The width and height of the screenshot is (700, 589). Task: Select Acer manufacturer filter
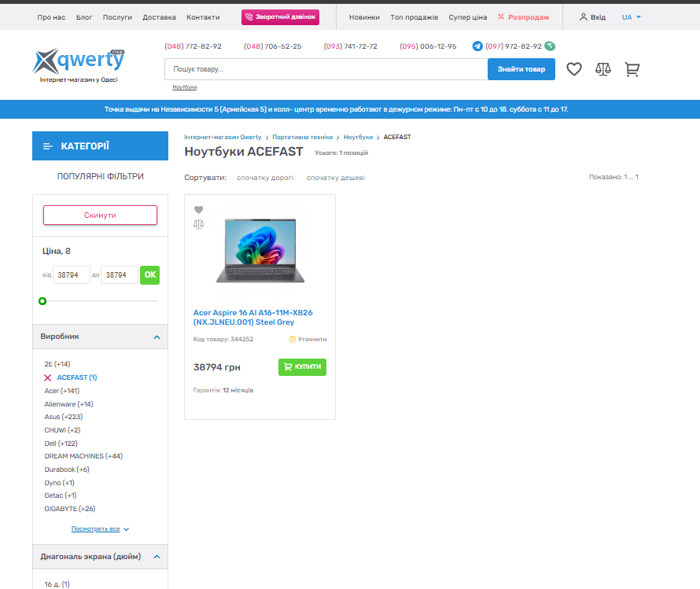pos(61,391)
